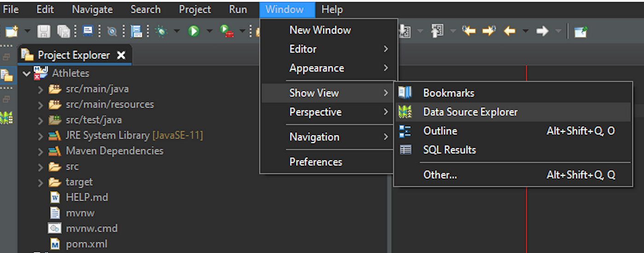Open the dropdown arrow next to Run
The image size is (644, 253).
[210, 31]
